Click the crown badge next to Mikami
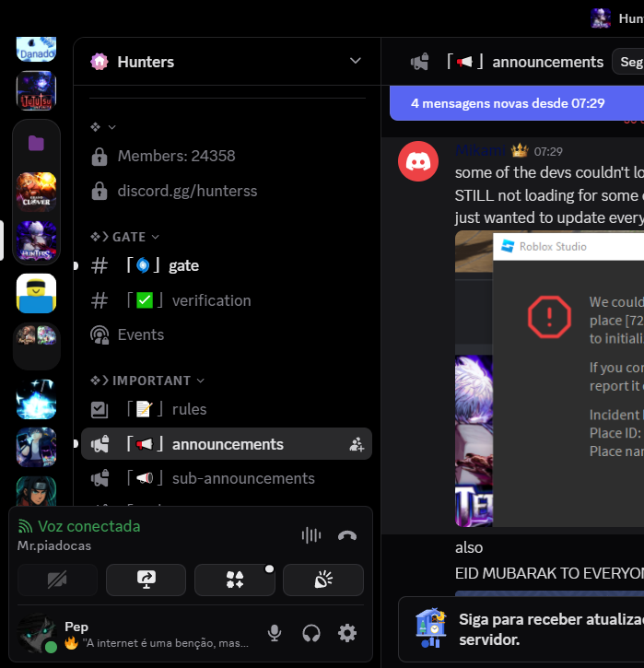The height and width of the screenshot is (668, 644). [520, 150]
